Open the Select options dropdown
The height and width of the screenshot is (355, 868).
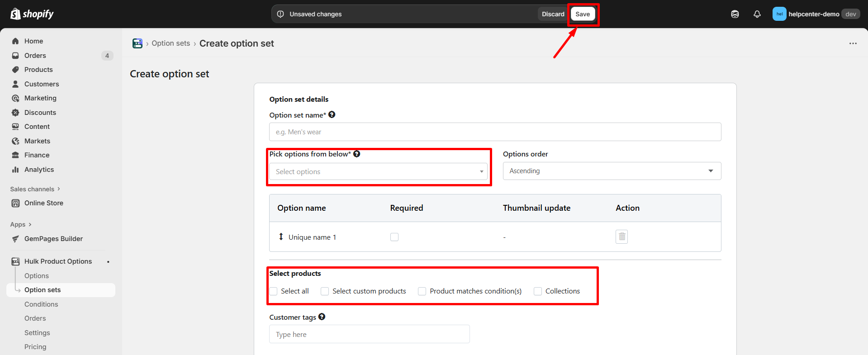pyautogui.click(x=378, y=172)
